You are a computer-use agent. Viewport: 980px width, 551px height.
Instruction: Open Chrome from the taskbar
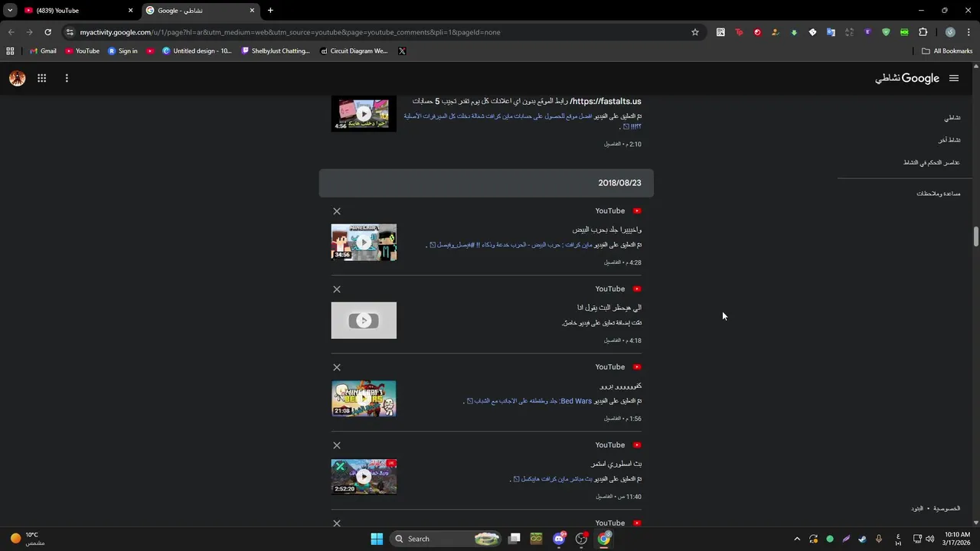[604, 539]
